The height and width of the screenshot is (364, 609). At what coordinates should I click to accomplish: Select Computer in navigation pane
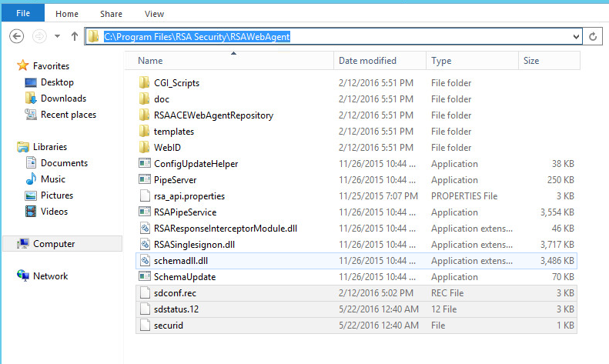point(62,244)
